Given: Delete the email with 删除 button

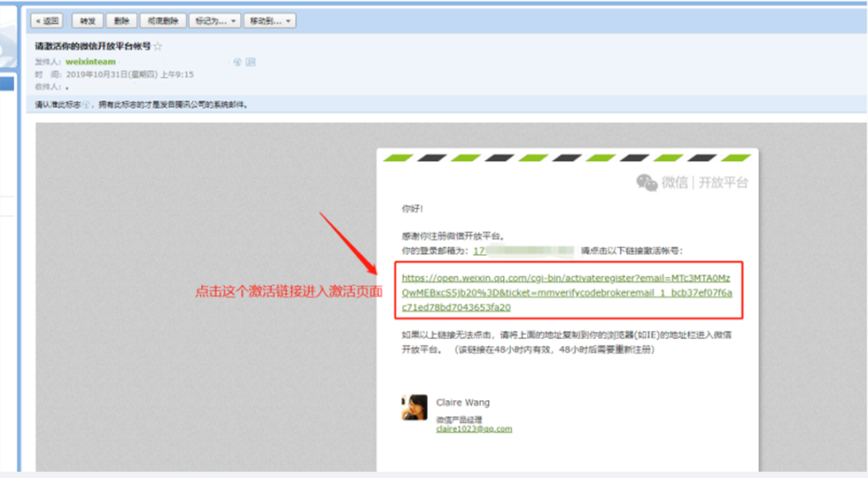Looking at the screenshot, I should point(121,21).
